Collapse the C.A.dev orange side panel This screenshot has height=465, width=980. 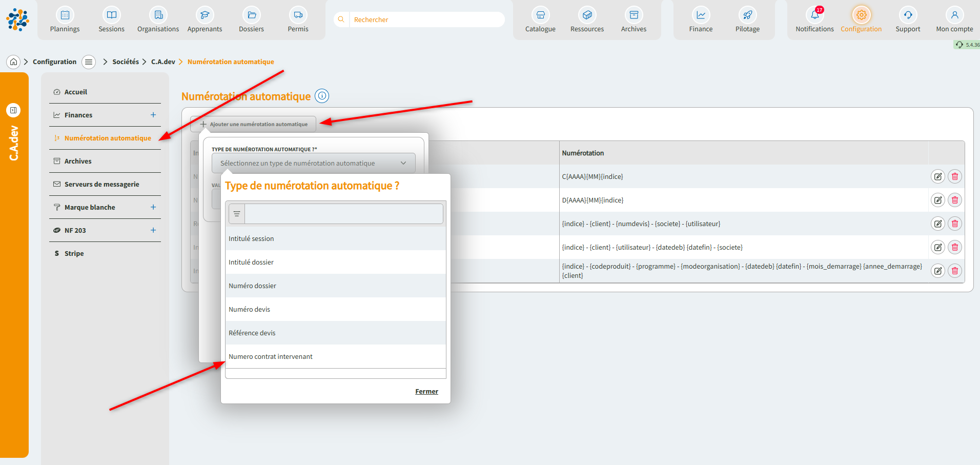(x=13, y=110)
